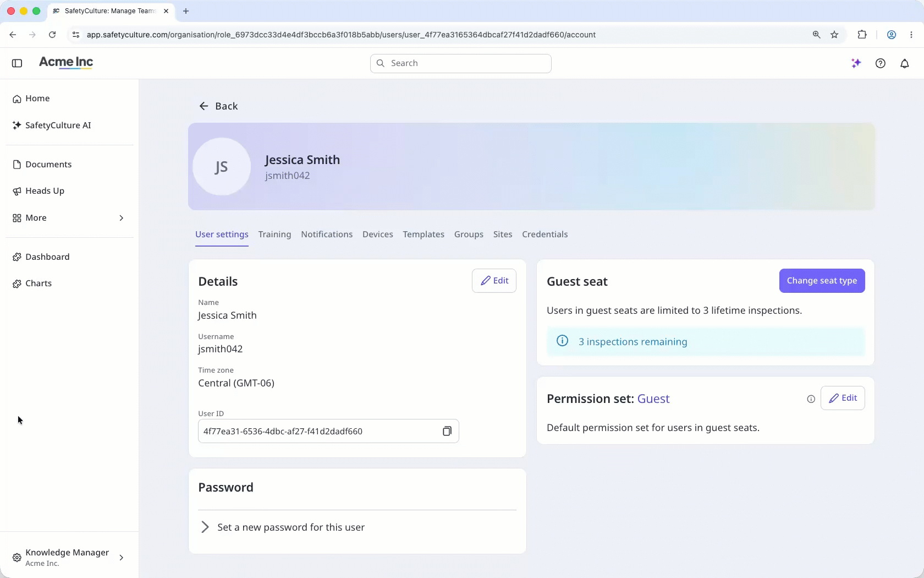Close the SafetyCulture browser tab
Screen dimensions: 924x578
click(x=166, y=11)
